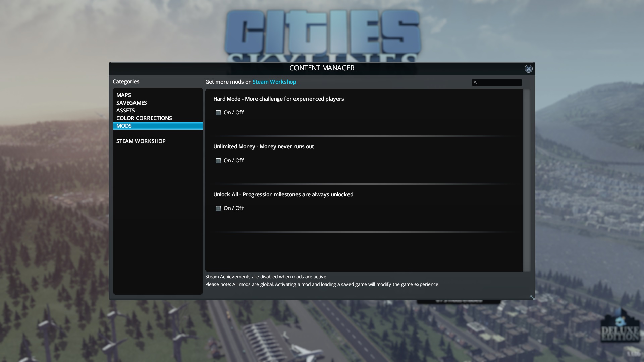644x362 pixels.
Task: Toggle Unlimited Money mod on
Action: pyautogui.click(x=218, y=161)
